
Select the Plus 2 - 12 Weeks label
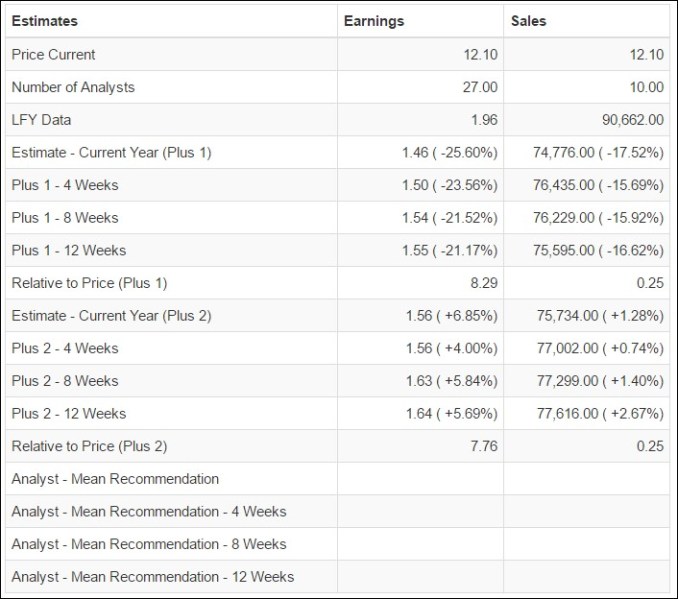coord(69,413)
